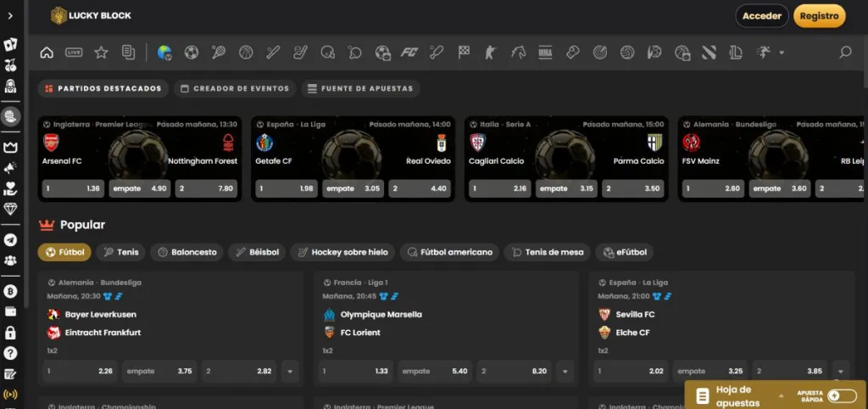Open the padlock icon in sidebar
This screenshot has width=868, height=409.
point(10,333)
